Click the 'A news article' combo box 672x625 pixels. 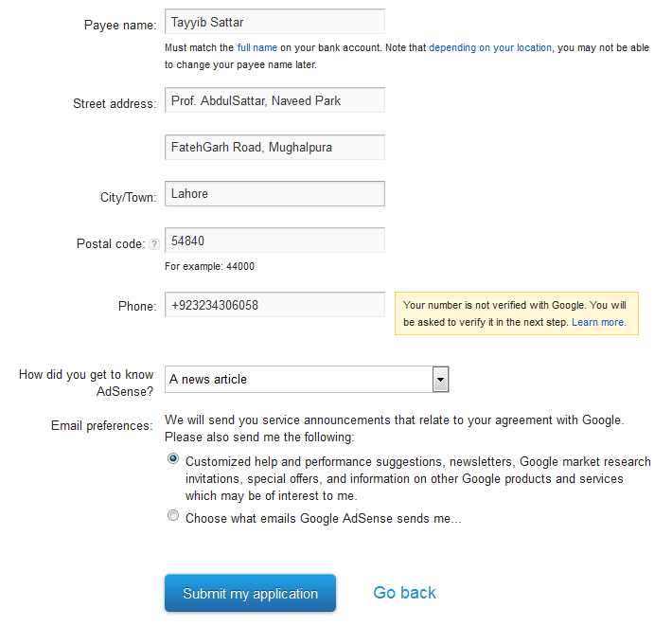click(x=307, y=380)
